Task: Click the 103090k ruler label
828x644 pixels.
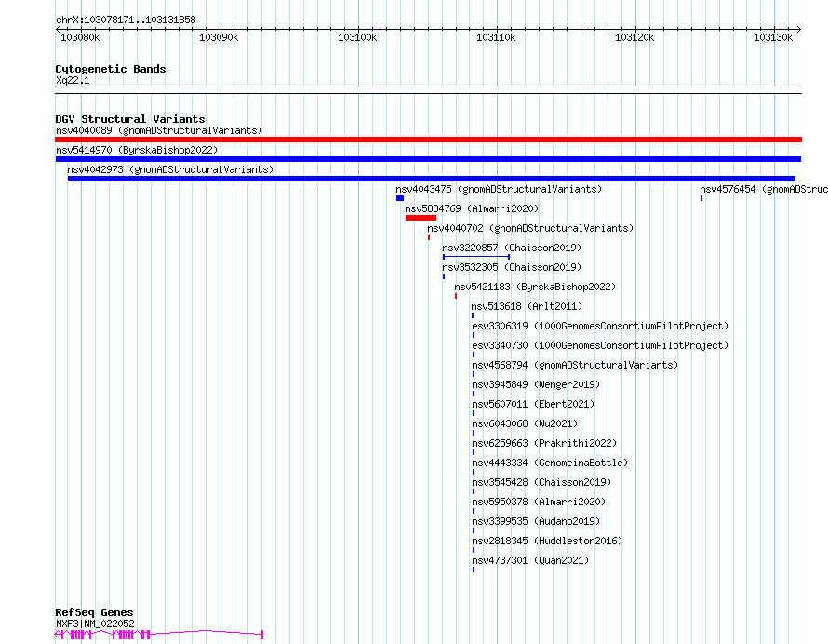Action: pos(219,37)
